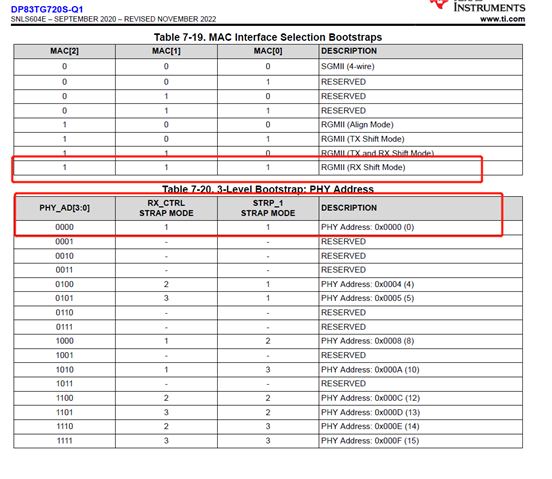This screenshot has width=552, height=479.
Task: Select the 1110 PHY_AD cell
Action: 64,426
